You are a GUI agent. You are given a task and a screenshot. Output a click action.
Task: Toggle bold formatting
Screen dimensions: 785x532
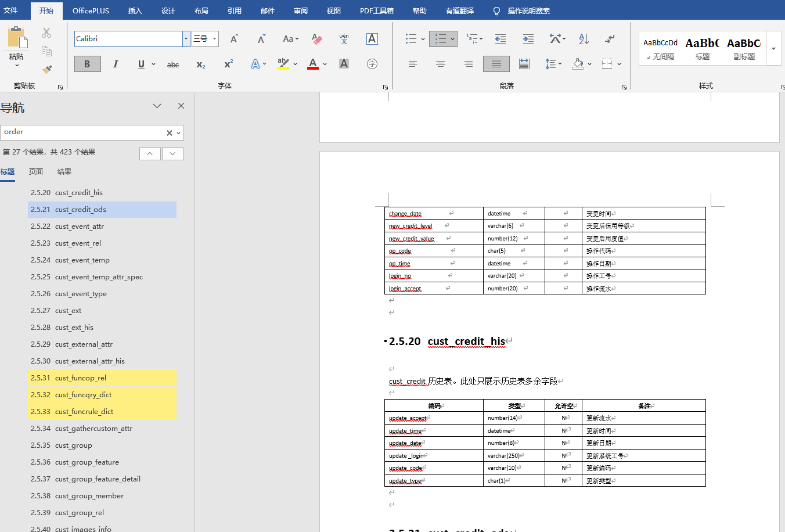tap(88, 64)
